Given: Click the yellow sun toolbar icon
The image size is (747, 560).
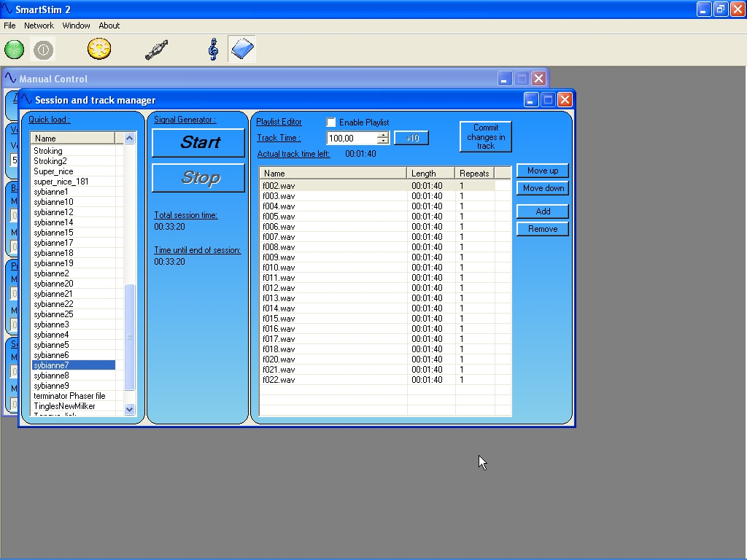Looking at the screenshot, I should pyautogui.click(x=98, y=50).
